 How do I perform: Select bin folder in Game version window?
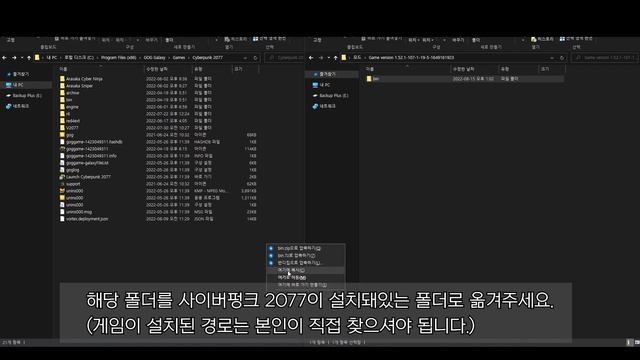[376, 79]
